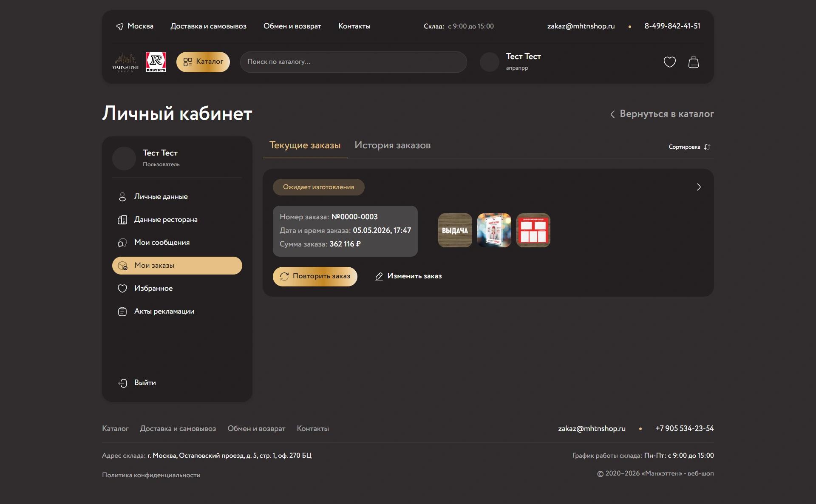Click Пользователь role label in sidebar
Viewport: 816px width, 504px height.
161,164
